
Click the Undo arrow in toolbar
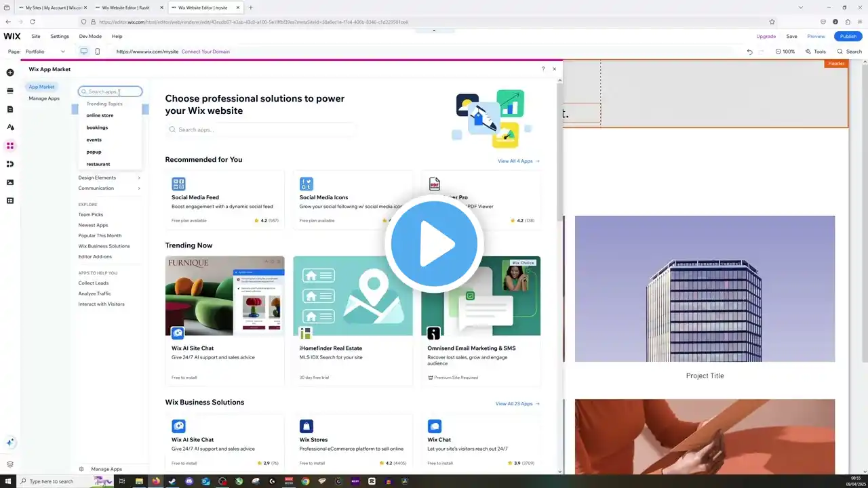749,52
